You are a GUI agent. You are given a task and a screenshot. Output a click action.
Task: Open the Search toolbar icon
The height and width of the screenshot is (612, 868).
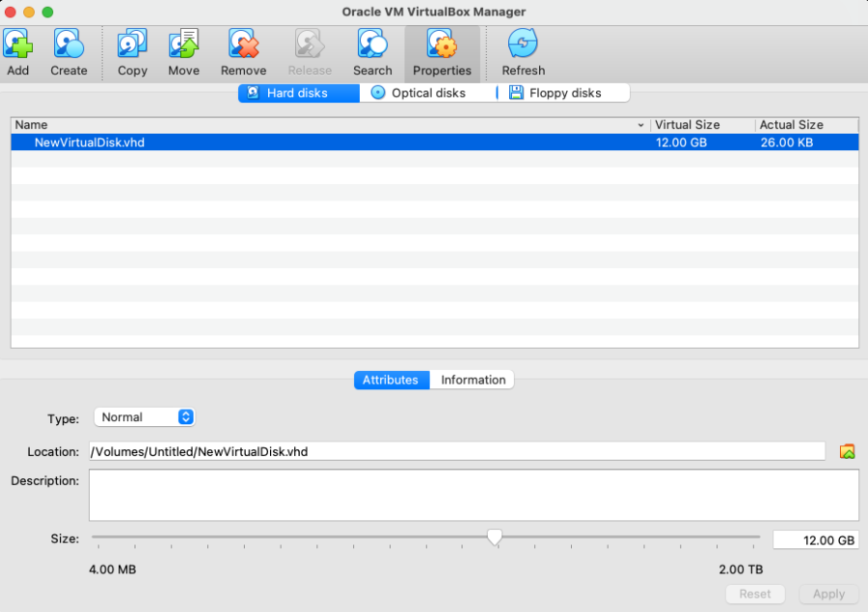click(x=372, y=43)
